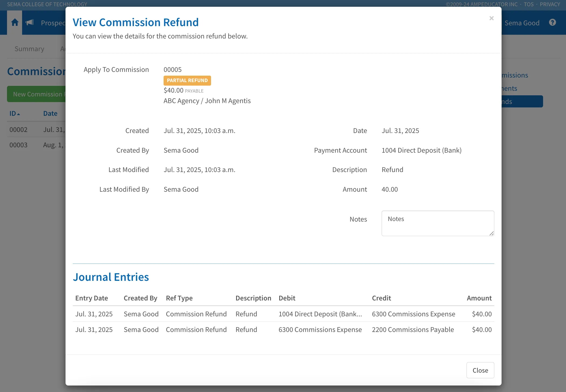Open the TOS link in header
Screen dimensions: 566x392
pos(529,4)
